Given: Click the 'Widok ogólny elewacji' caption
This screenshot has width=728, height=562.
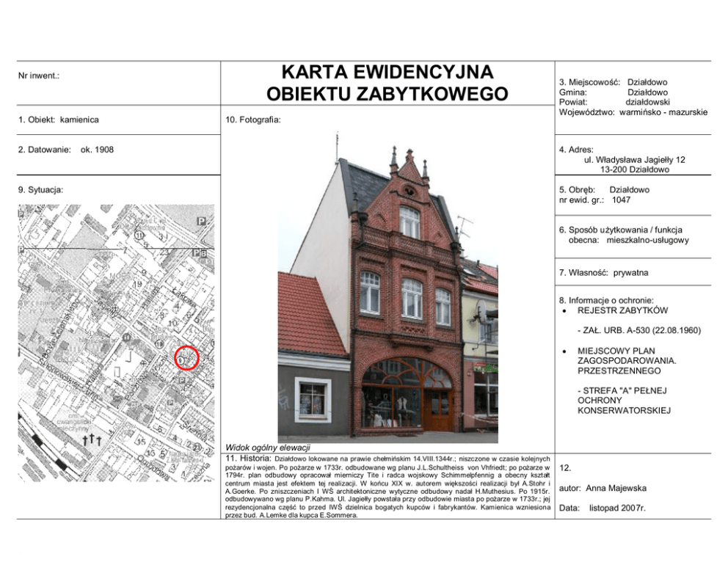Looking at the screenshot, I should (x=268, y=448).
